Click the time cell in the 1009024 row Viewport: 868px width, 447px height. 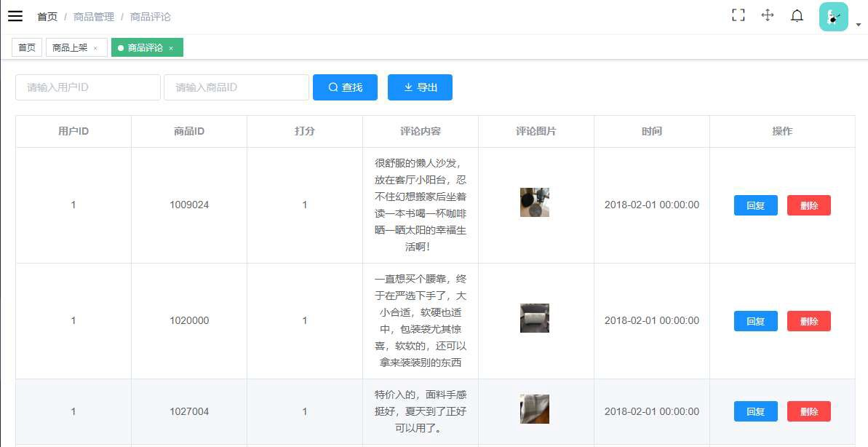[652, 205]
